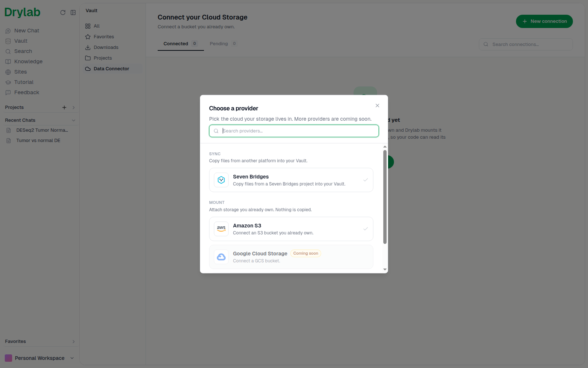Viewport: 588px width, 368px height.
Task: Switch to the Connected tab
Action: click(x=180, y=44)
